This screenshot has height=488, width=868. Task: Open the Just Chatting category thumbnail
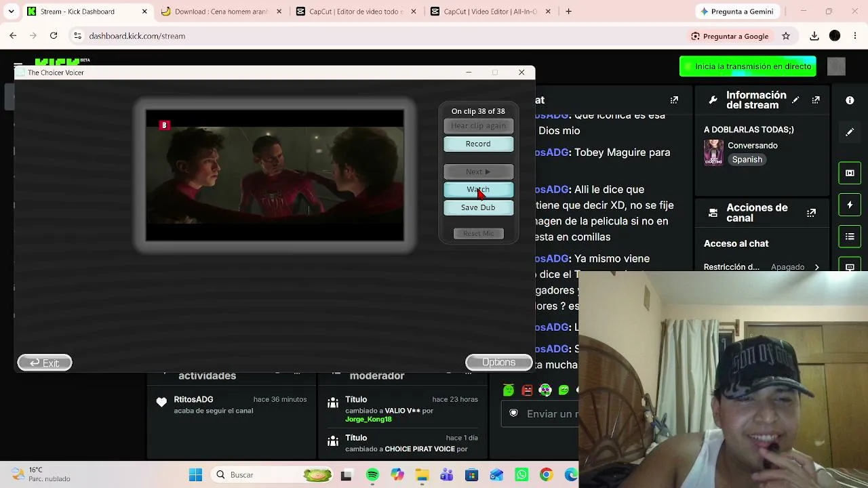pos(713,152)
